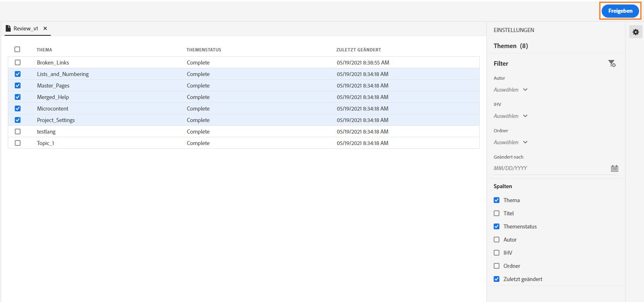Select the Merged_Help topic name
Viewport: 644px width, 302px height.
point(53,97)
